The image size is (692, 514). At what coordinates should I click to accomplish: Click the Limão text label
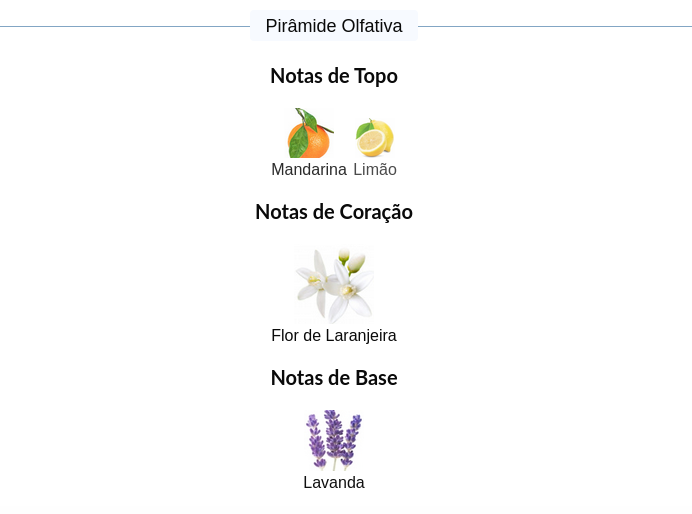[375, 169]
